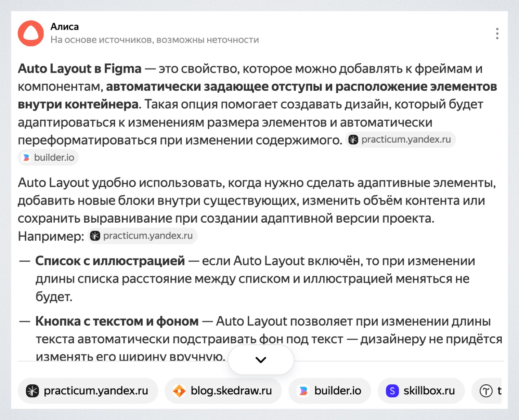Viewport: 519px width, 420px height.
Task: Click the partially visible circled "T" source icon
Action: pos(486,391)
